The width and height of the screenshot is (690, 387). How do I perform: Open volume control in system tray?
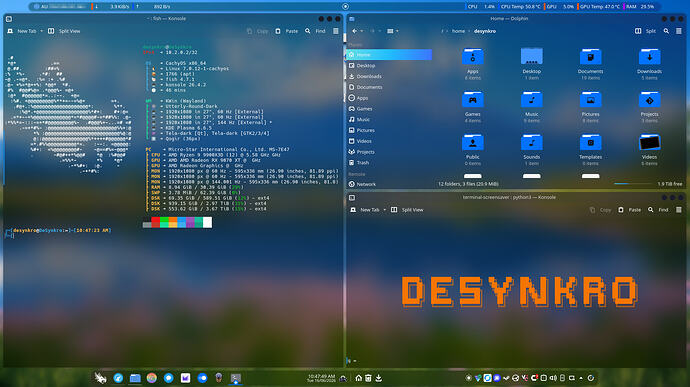coord(553,378)
